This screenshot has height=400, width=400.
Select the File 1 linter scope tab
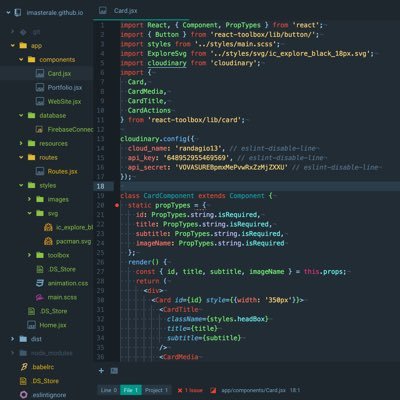(131, 390)
